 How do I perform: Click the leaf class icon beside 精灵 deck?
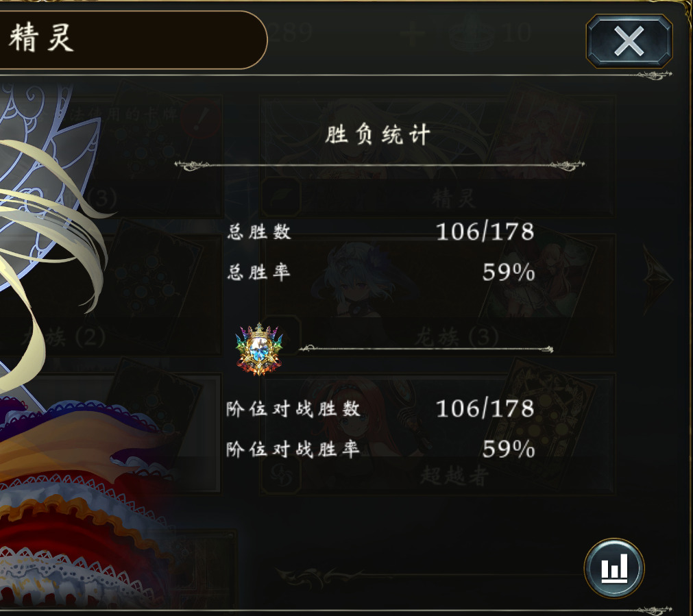tap(281, 196)
